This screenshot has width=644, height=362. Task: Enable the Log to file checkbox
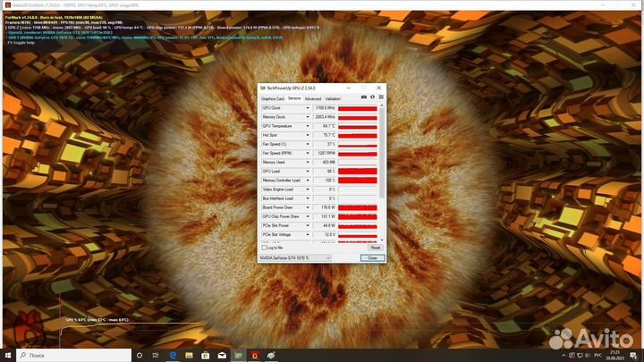pyautogui.click(x=264, y=248)
